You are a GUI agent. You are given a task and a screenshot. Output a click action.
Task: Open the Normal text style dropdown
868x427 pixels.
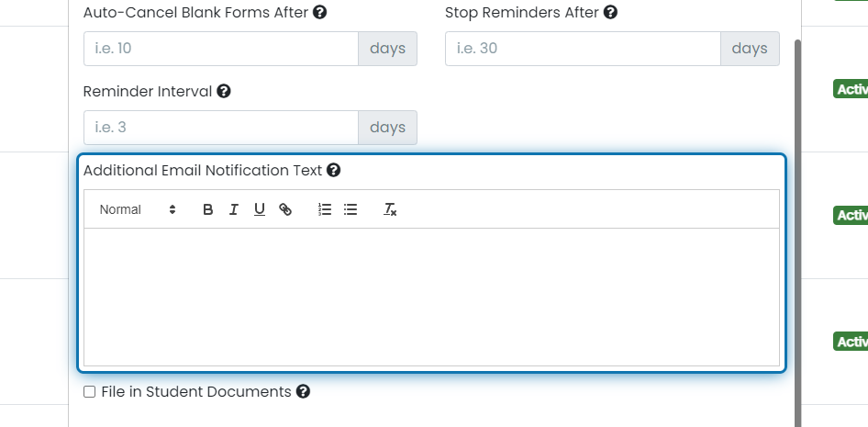[138, 209]
